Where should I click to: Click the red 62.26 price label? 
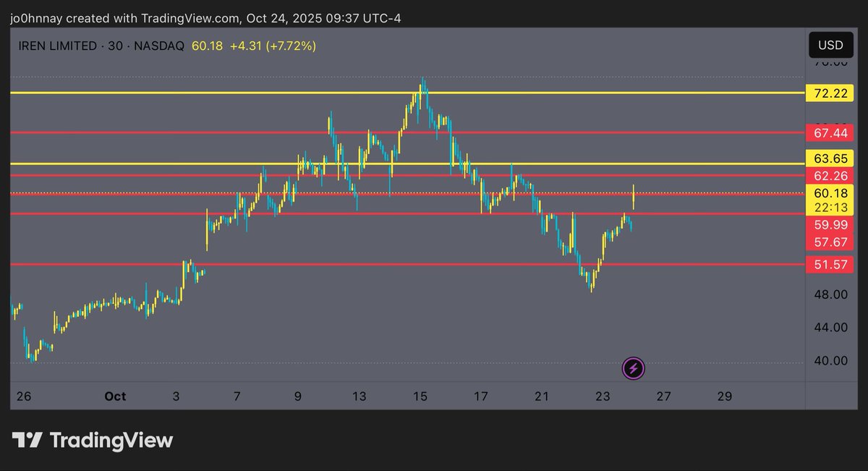coord(830,175)
